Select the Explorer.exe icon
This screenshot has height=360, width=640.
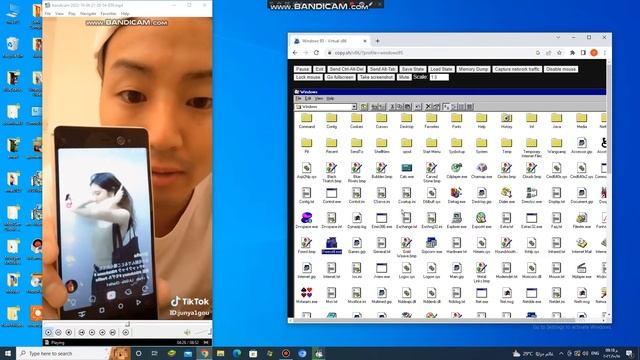[456, 220]
